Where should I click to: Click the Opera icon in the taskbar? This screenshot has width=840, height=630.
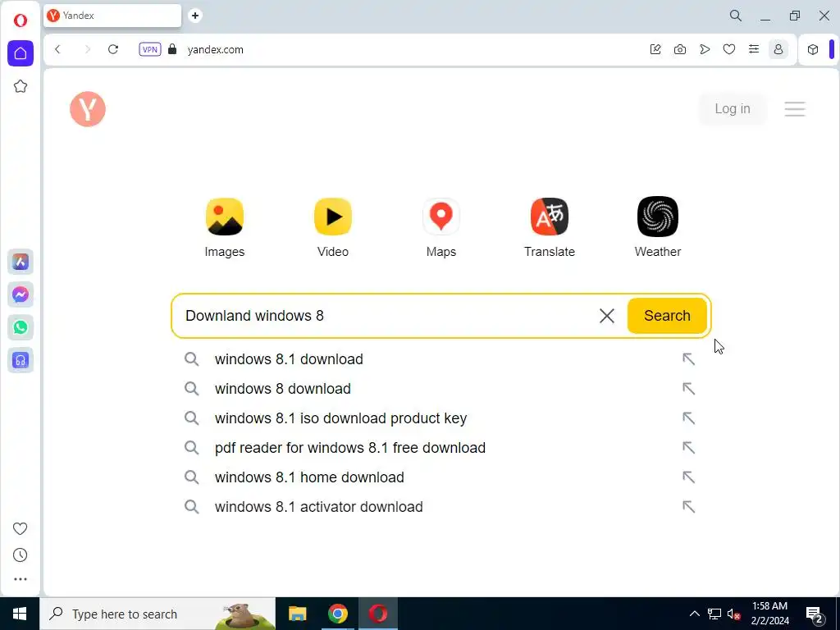pyautogui.click(x=377, y=614)
